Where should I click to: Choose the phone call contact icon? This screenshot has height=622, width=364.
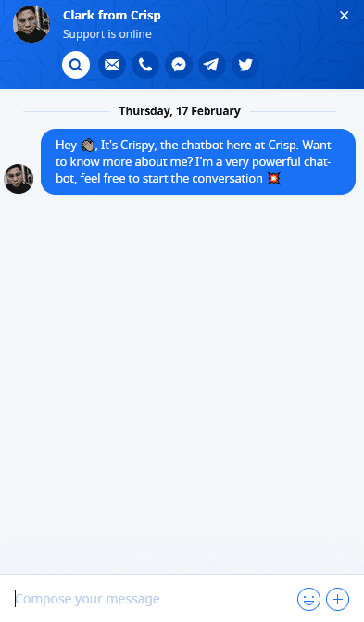pyautogui.click(x=145, y=65)
